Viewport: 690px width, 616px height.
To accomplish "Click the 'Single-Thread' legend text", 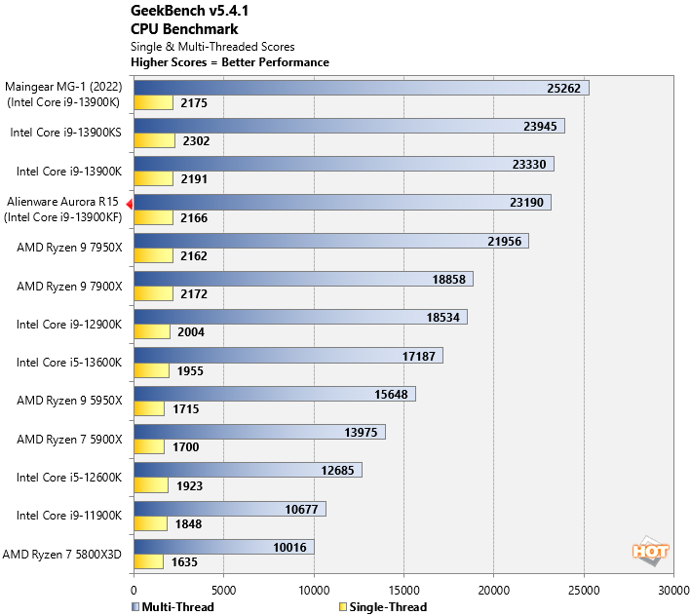I will click(x=388, y=607).
